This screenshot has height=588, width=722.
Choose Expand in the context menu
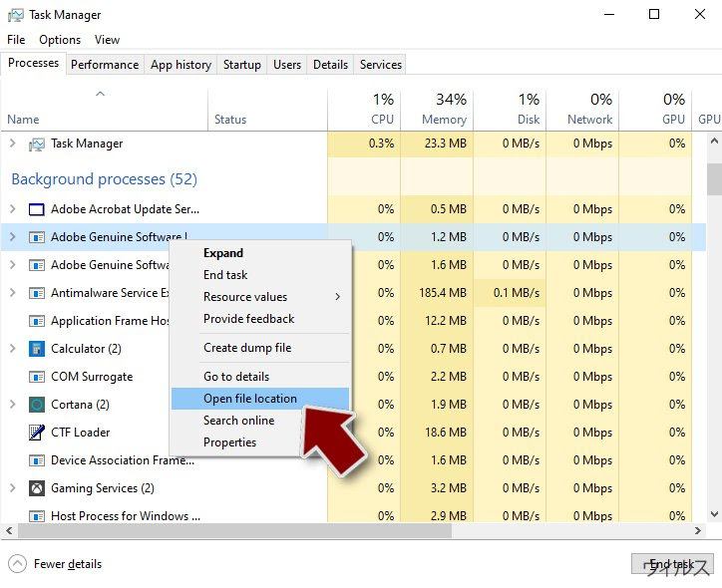[260, 253]
